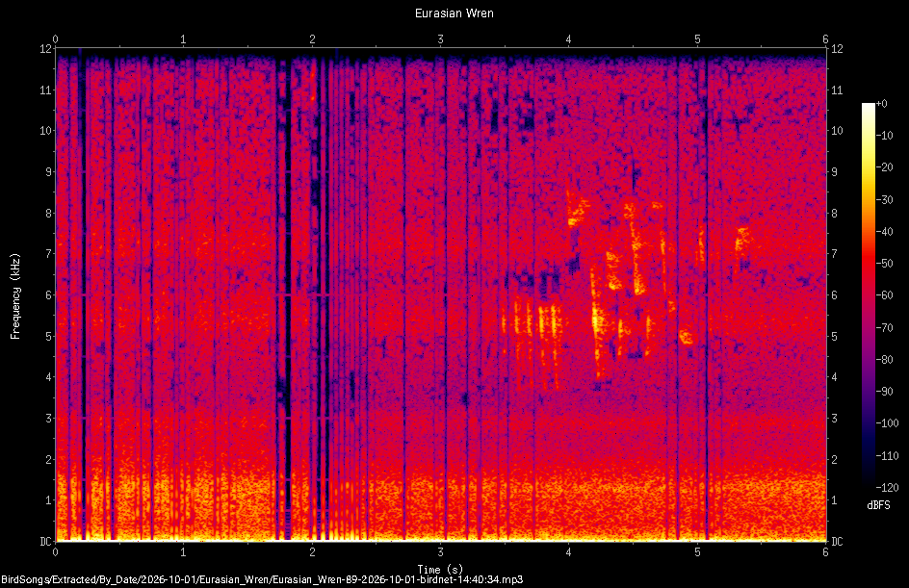Click the "dBFS" legend unit label

click(x=878, y=505)
